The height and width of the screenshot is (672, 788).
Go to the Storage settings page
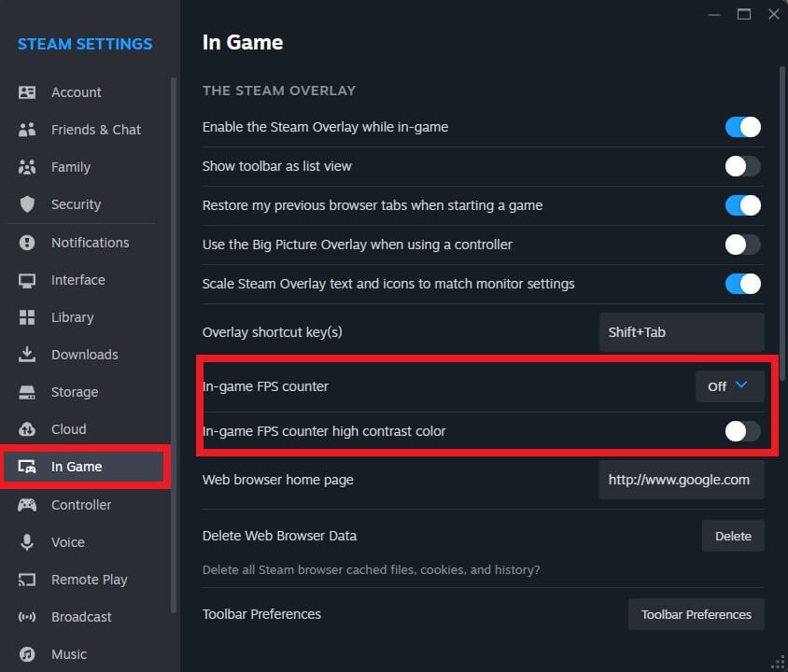click(x=74, y=392)
